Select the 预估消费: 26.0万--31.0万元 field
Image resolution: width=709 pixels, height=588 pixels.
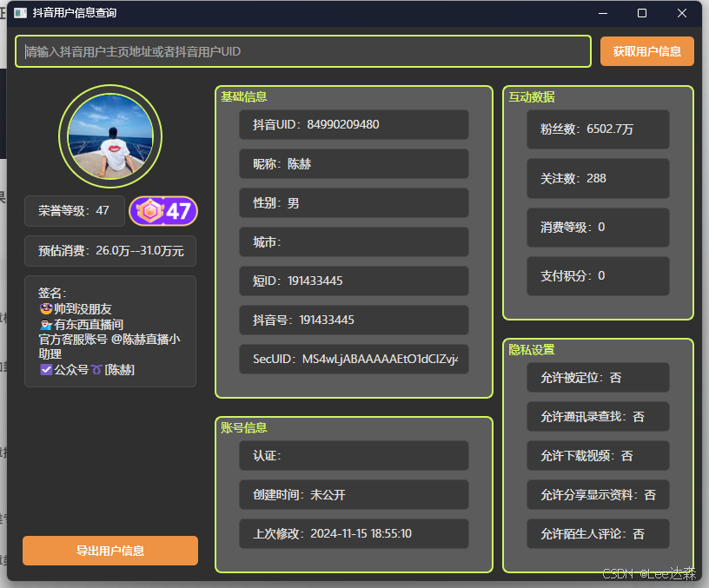click(110, 251)
